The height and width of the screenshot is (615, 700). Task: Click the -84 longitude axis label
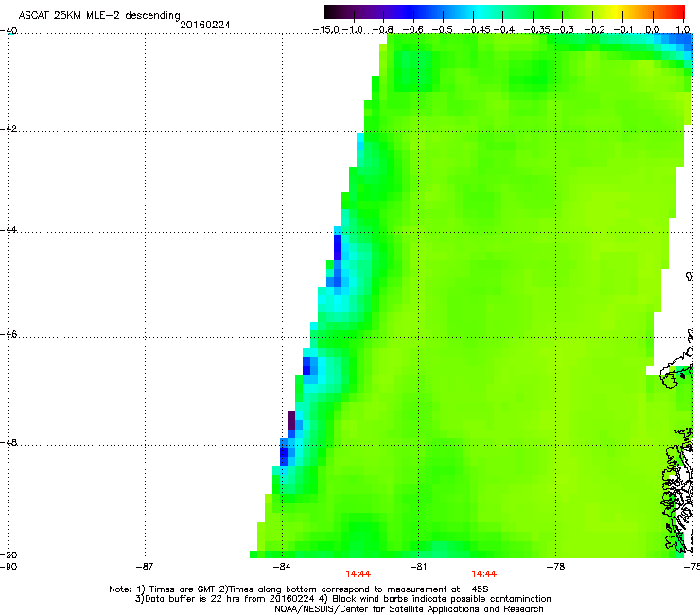coord(281,567)
